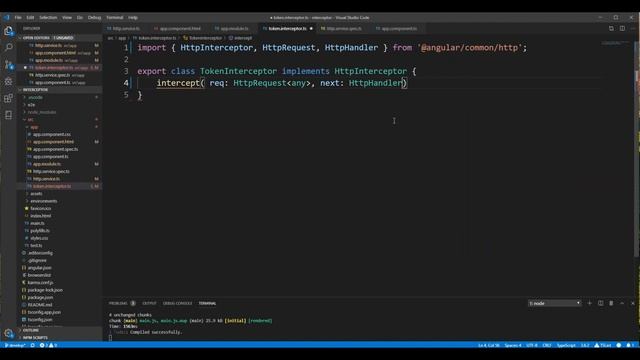The height and width of the screenshot is (360, 640).
Task: Open the Terminal menu
Action: point(115,18)
